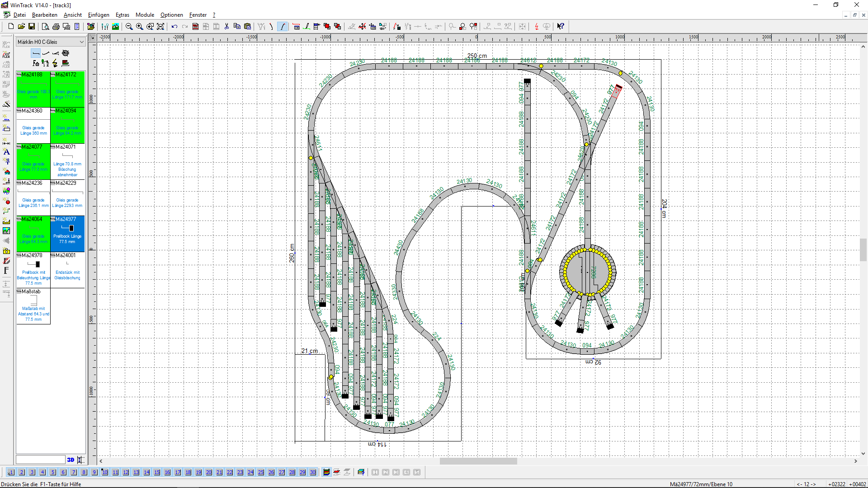The height and width of the screenshot is (488, 868).
Task: Select Mä24001 Endstück mit Gleisböschung
Action: click(x=67, y=270)
